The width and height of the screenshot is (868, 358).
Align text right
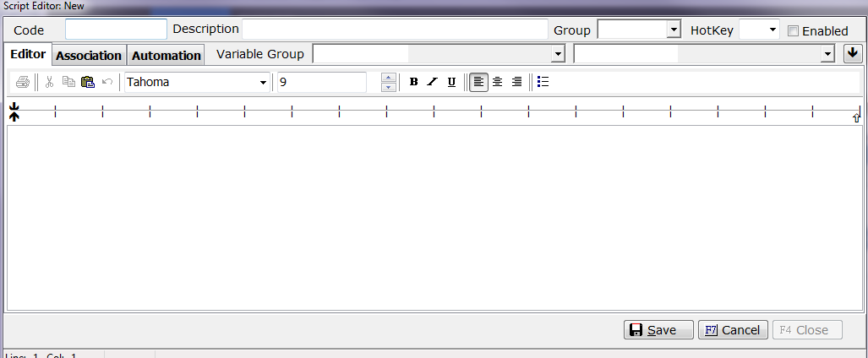pyautogui.click(x=516, y=82)
